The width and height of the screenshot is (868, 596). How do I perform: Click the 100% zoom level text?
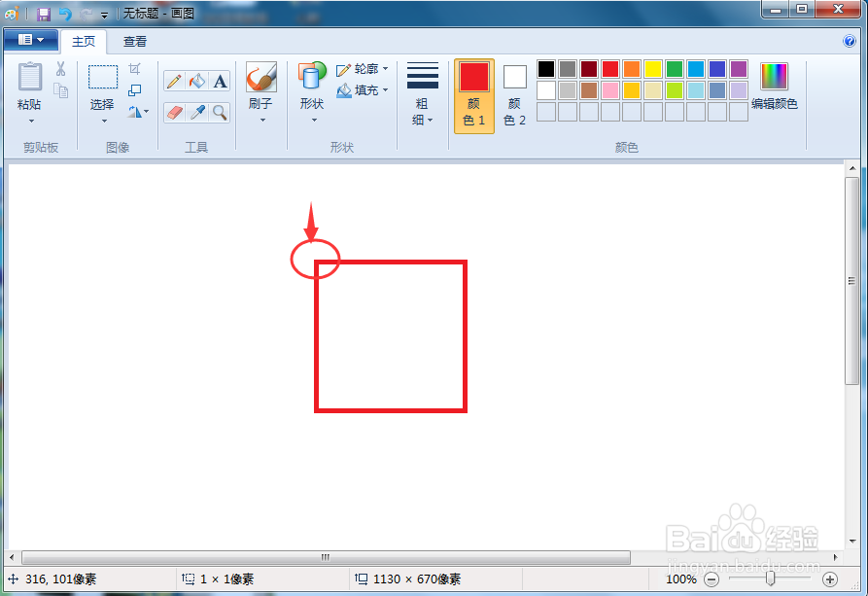point(681,579)
